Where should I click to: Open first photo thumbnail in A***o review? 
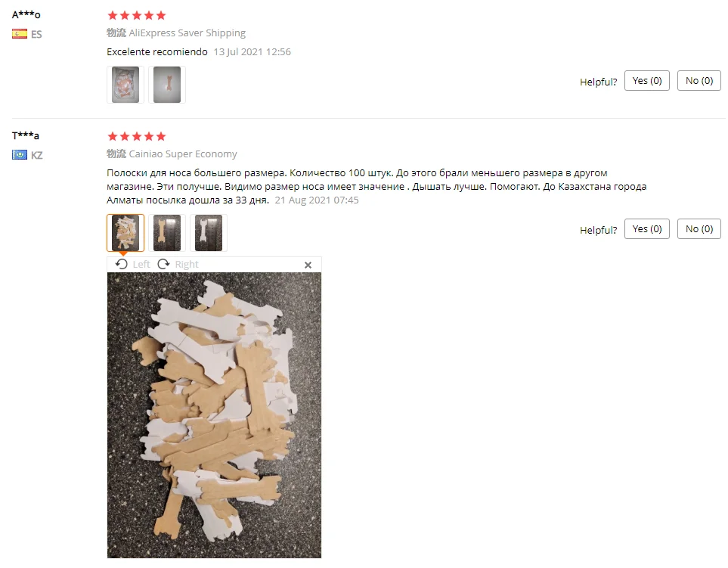point(125,85)
